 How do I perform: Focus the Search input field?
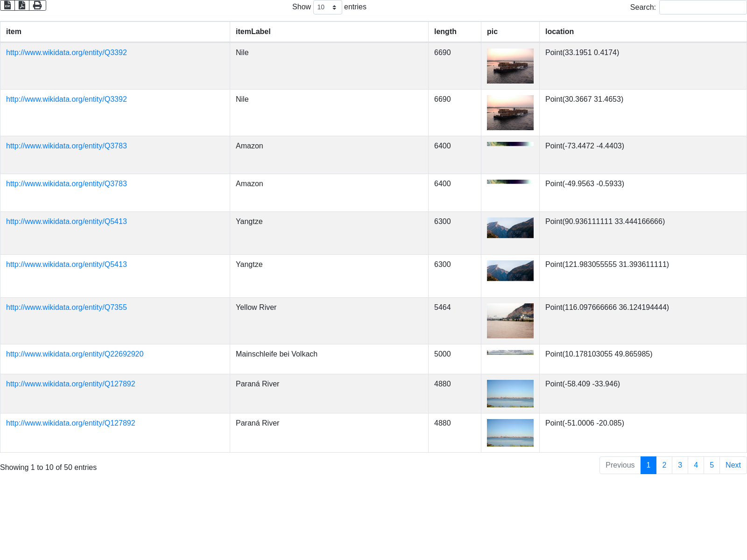pos(703,7)
